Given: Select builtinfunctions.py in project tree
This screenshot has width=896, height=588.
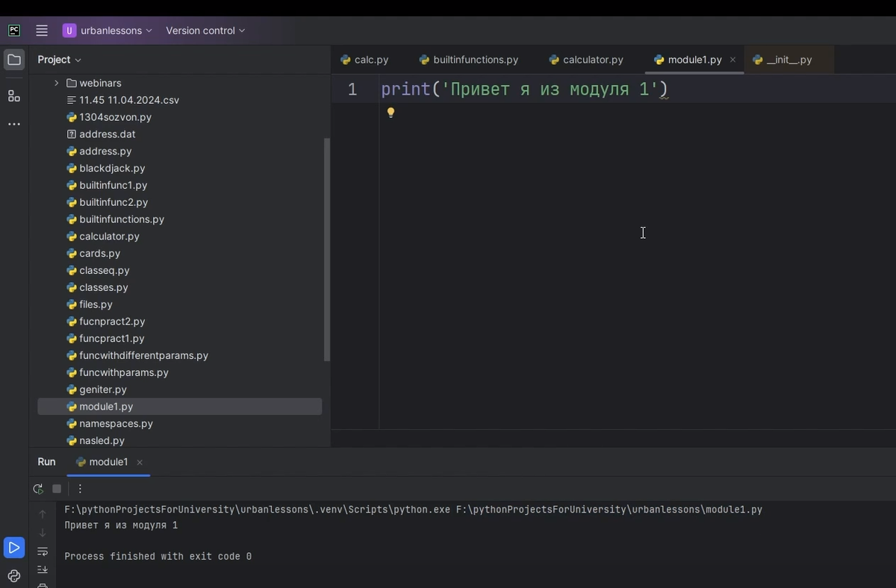Looking at the screenshot, I should coord(115,219).
